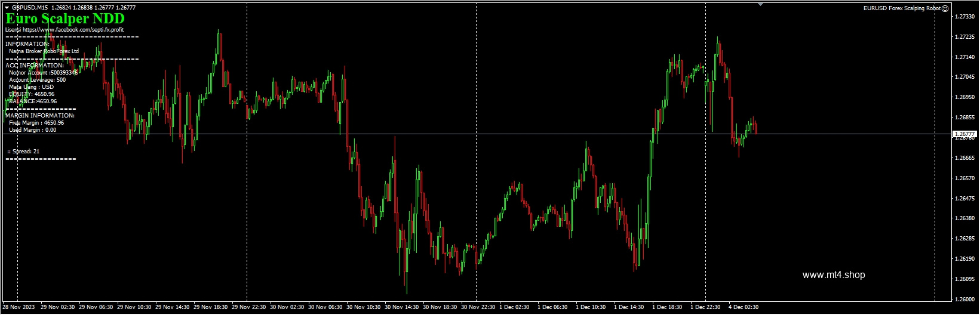Click the 1.26000 level on the price scale

(x=966, y=299)
